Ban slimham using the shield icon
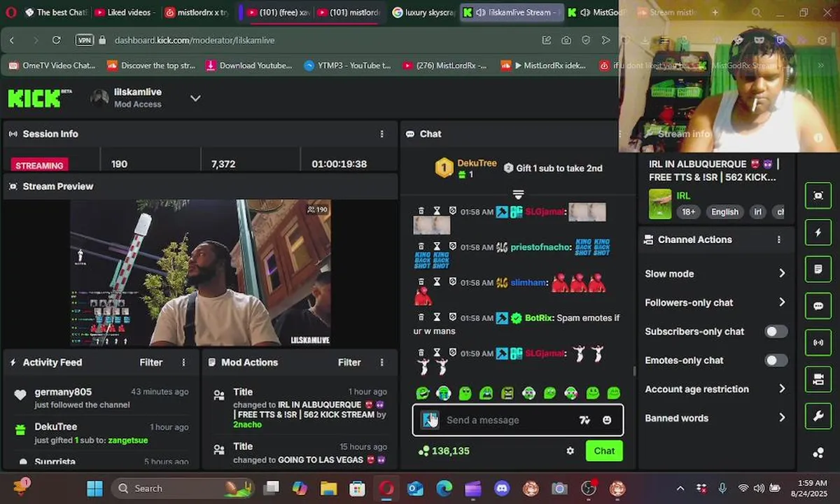The image size is (840, 504). click(x=452, y=282)
